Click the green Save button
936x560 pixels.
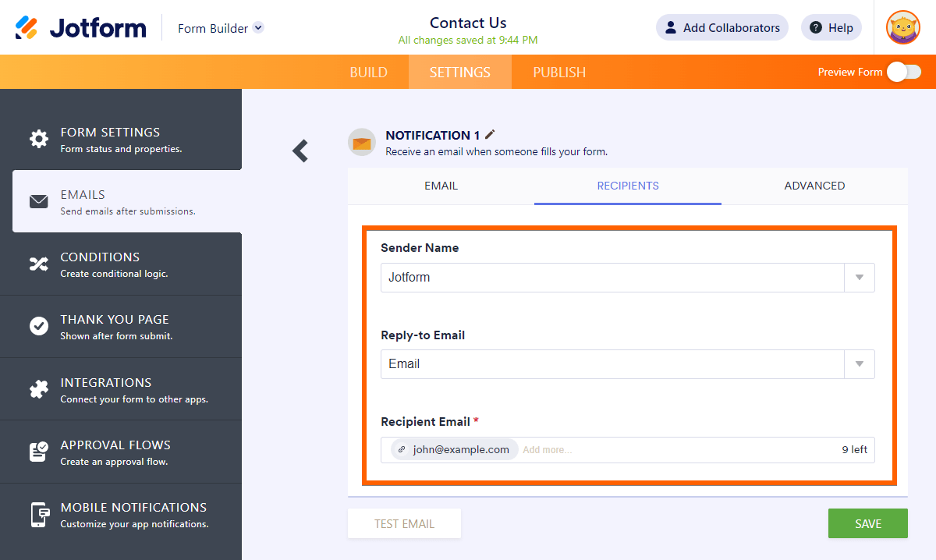(x=867, y=523)
